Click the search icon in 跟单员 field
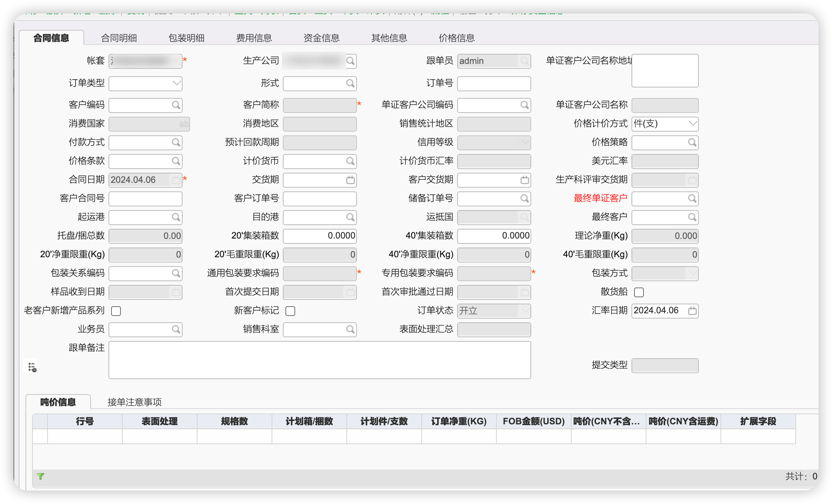Screen dimensions: 832x504 point(524,61)
